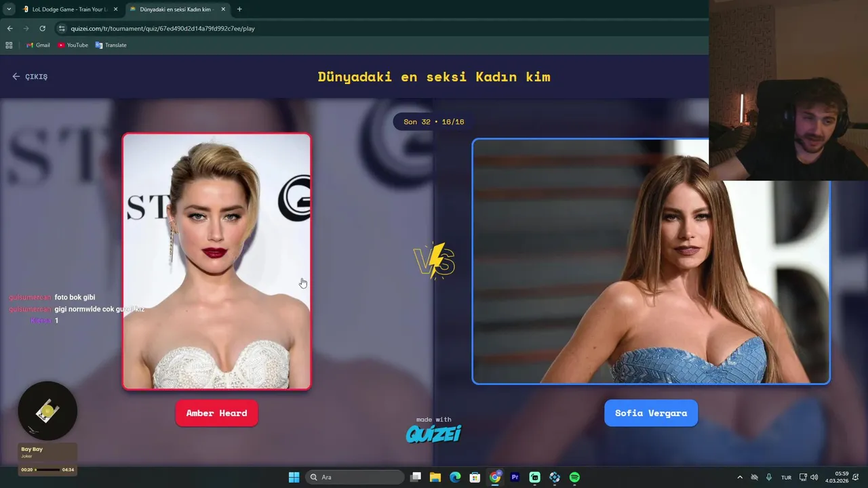Close the LoL Dodge Game tab
This screenshot has width=868, height=488.
coord(115,9)
